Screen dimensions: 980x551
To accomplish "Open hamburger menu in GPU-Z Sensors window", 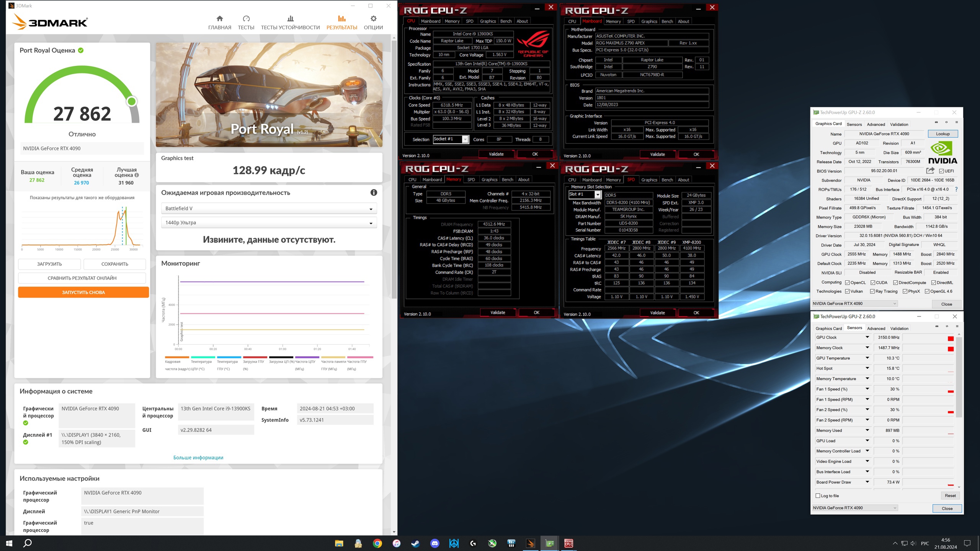I will (957, 326).
